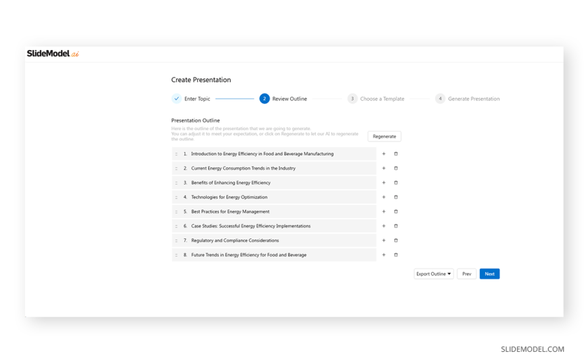Select the Generate Presentation step

point(467,99)
